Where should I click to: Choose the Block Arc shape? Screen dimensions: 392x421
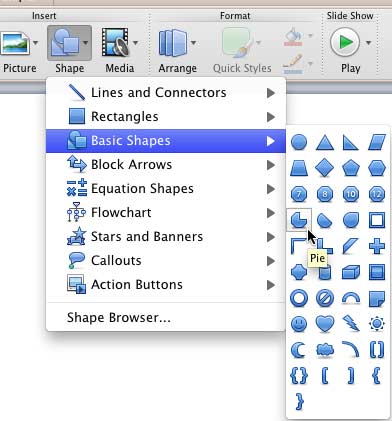[351, 299]
